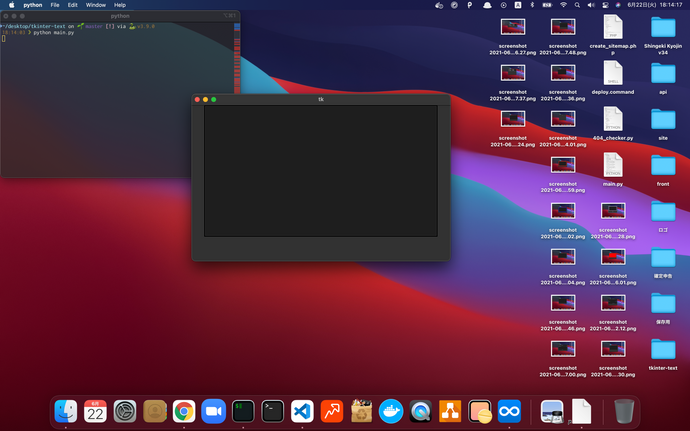
Task: Select the 確定申告 folder on desktop
Action: click(x=663, y=262)
